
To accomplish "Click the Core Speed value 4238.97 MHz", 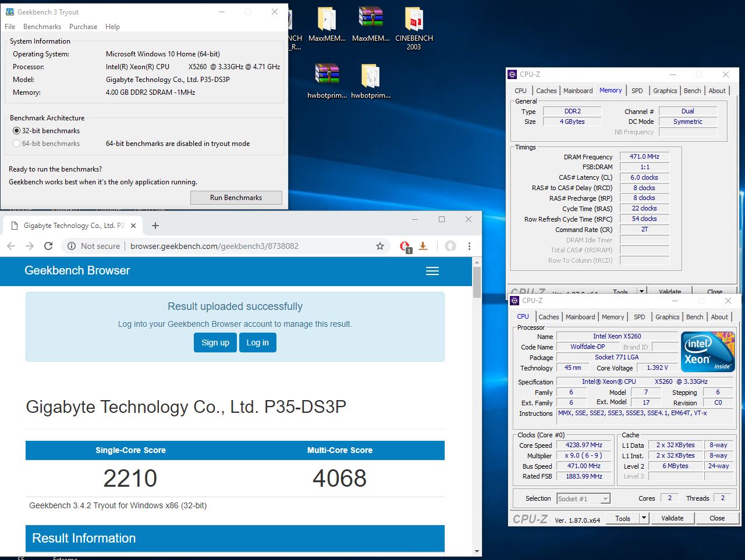I will [584, 445].
